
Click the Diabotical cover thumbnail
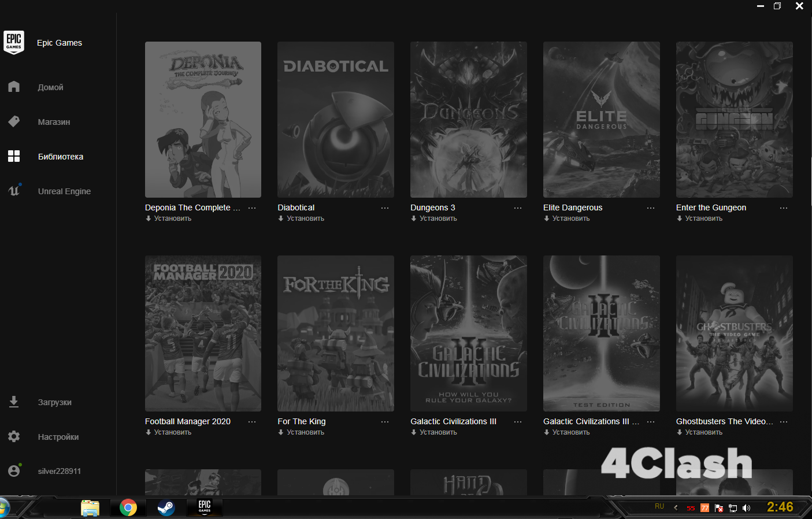coord(336,120)
